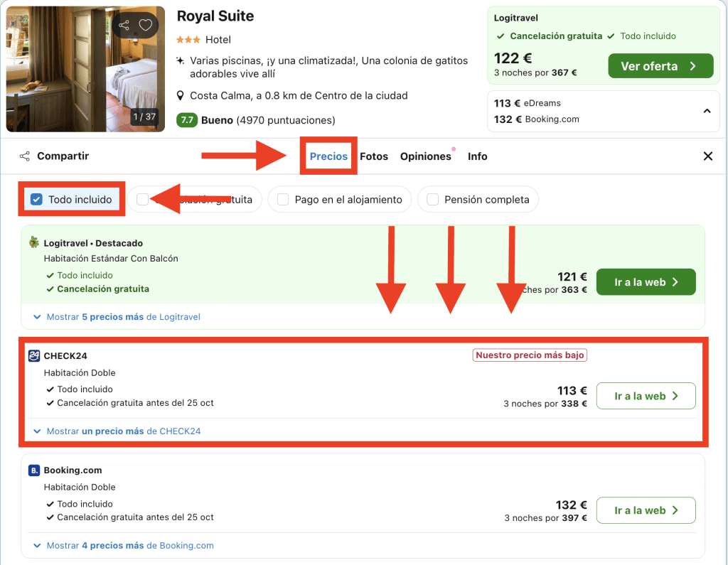
Task: Click the Compartir share icon
Action: [25, 156]
